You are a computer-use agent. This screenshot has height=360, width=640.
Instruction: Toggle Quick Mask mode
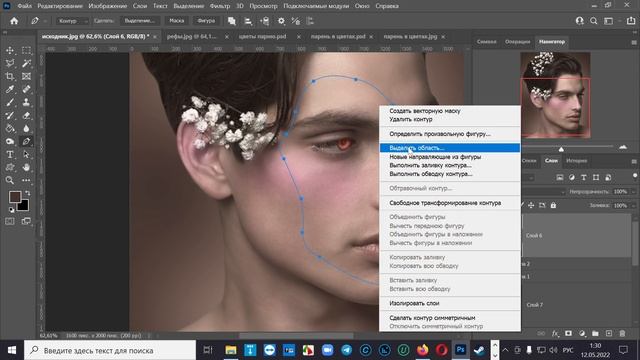tap(10, 221)
